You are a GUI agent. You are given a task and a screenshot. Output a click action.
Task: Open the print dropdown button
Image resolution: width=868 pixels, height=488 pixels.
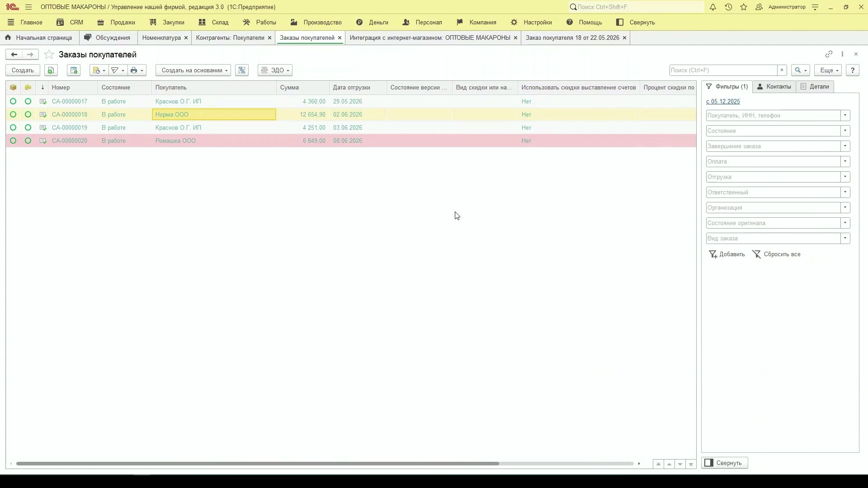coord(137,70)
